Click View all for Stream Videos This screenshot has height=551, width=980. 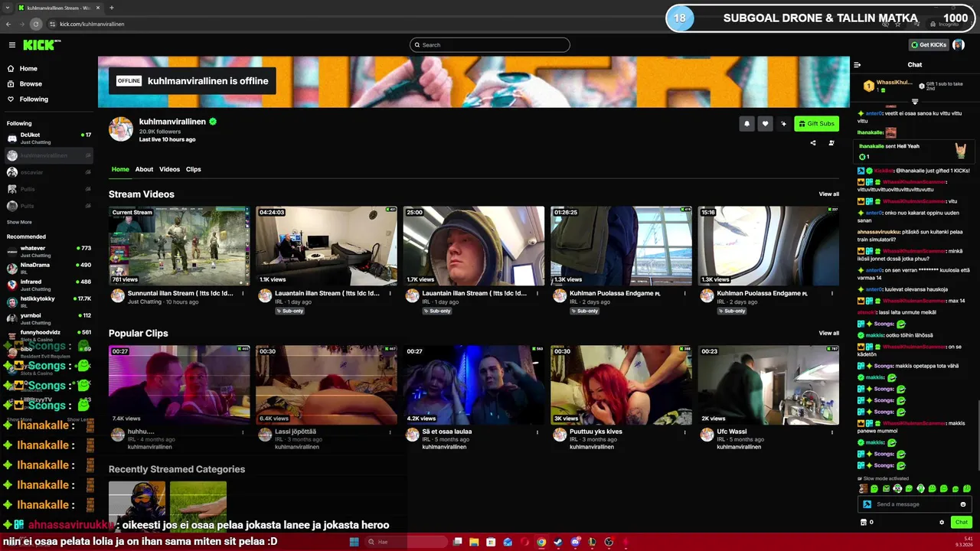tap(828, 194)
